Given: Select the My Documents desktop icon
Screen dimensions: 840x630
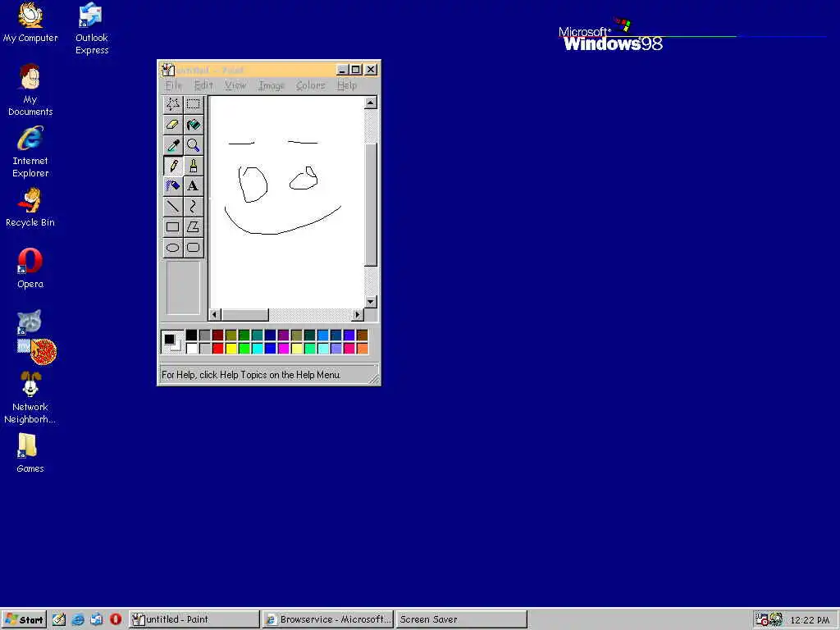Looking at the screenshot, I should coord(30,90).
